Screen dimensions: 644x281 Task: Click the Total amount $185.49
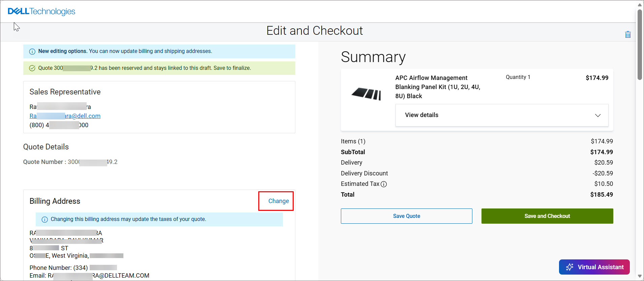tap(602, 195)
